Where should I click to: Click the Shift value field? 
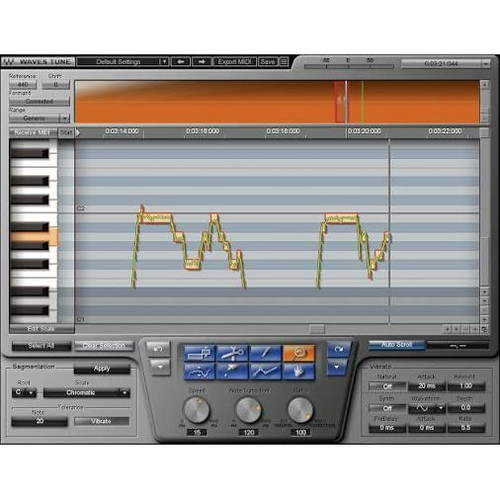[56, 85]
